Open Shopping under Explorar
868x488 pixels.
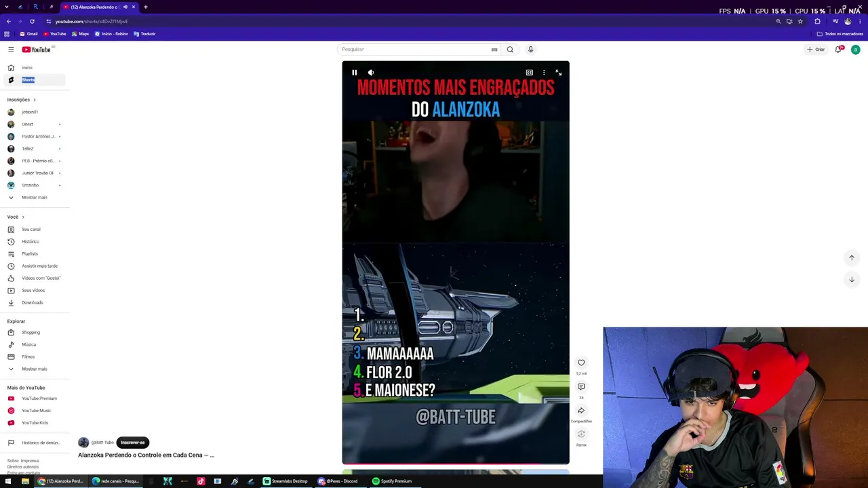pos(33,332)
